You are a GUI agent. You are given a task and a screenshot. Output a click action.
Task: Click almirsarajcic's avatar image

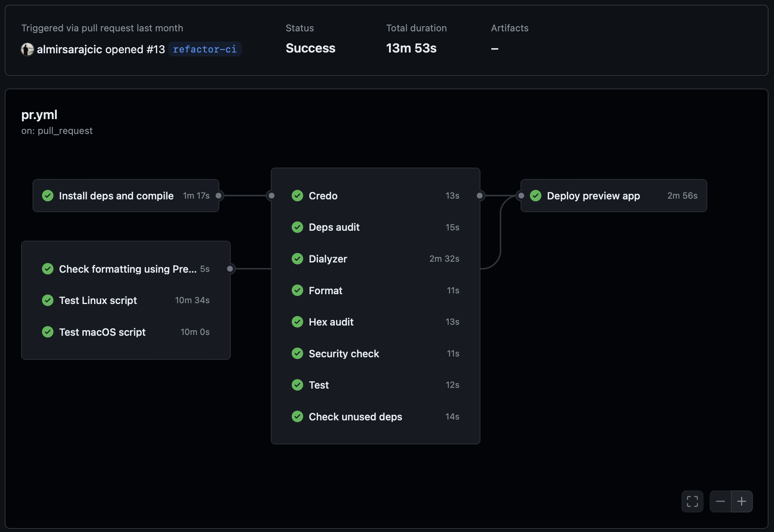pyautogui.click(x=27, y=49)
